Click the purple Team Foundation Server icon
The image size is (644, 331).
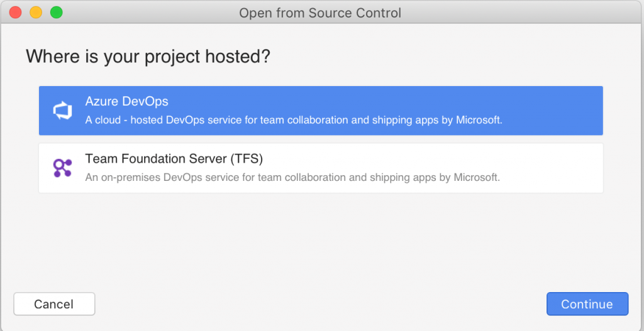62,168
